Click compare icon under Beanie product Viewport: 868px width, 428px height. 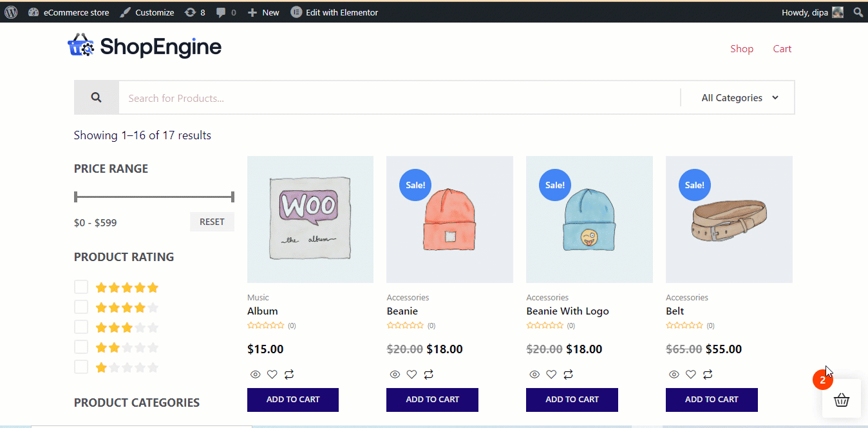428,374
